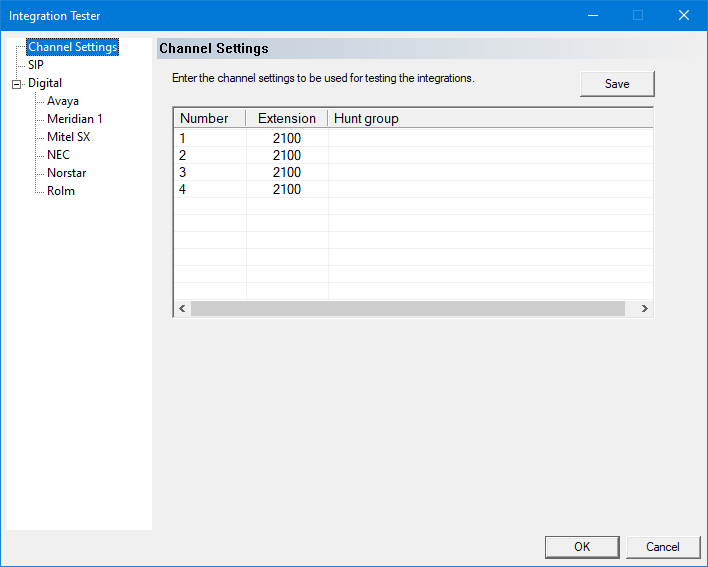Select channel number 1 row
708x567 pixels.
click(x=183, y=138)
